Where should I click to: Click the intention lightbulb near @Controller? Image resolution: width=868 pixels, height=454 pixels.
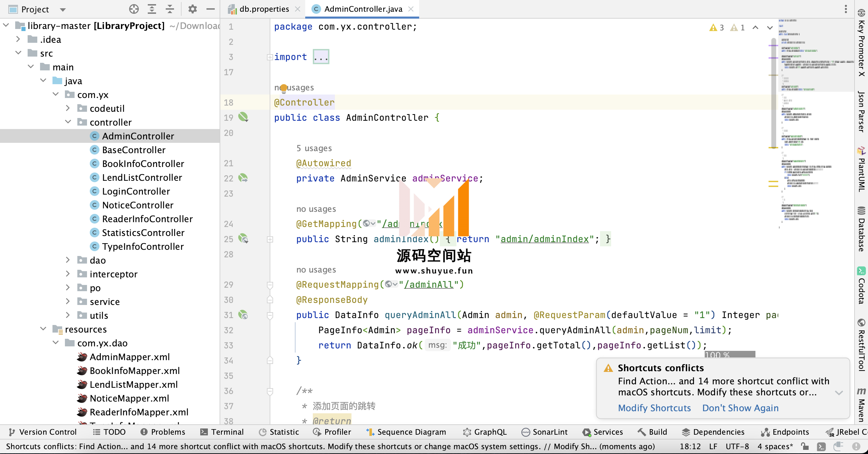283,88
